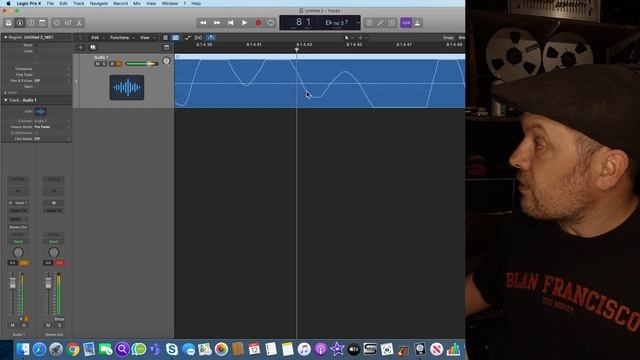
Task: Add new track with plus button
Action: pyautogui.click(x=80, y=47)
